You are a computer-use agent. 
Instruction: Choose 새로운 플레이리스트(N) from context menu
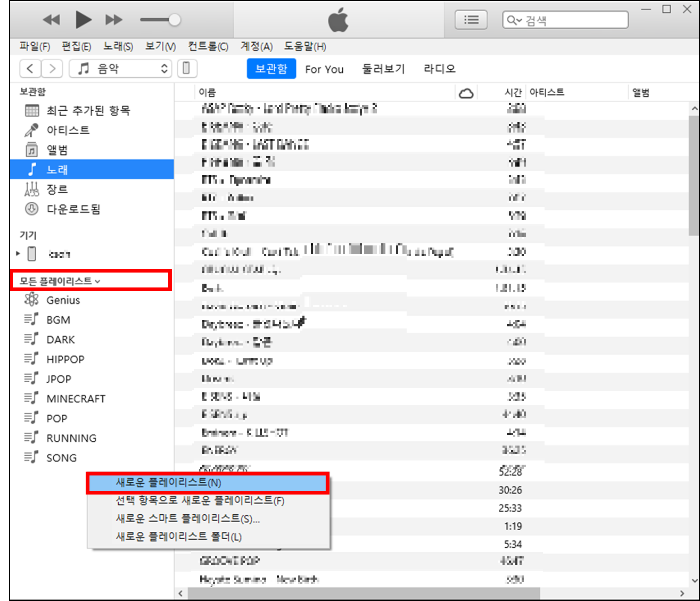pos(208,483)
